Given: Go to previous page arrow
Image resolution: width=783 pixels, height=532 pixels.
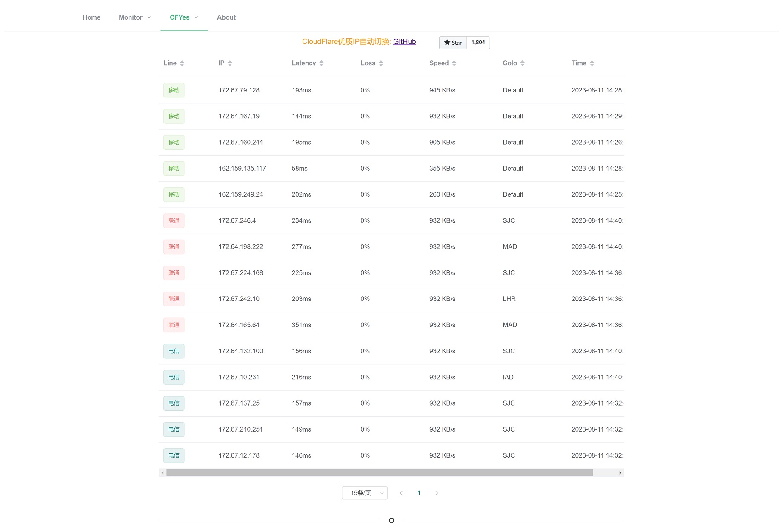Looking at the screenshot, I should click(x=401, y=493).
